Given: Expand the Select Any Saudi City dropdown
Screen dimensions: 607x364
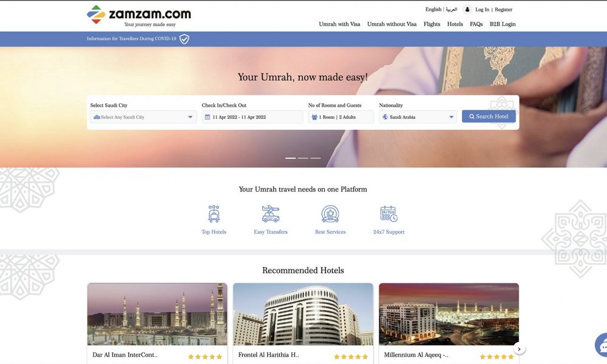Looking at the screenshot, I should (143, 117).
